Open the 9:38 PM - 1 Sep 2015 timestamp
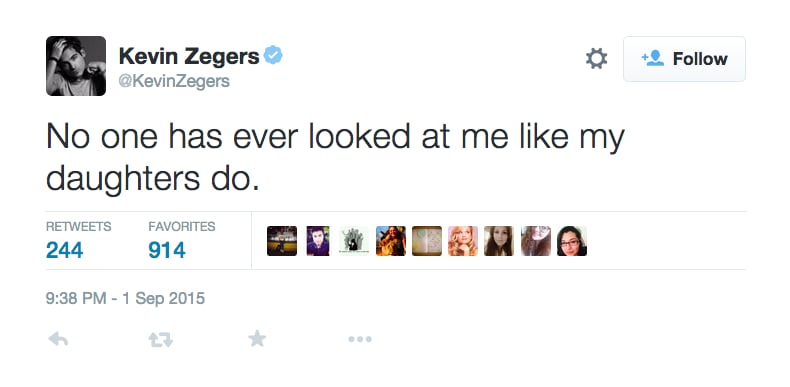This screenshot has width=790, height=387. click(125, 299)
